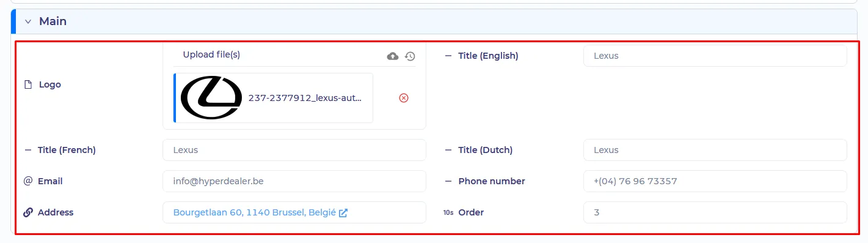Open the Bourgetlaan 60 address link
868x243 pixels.
255,212
